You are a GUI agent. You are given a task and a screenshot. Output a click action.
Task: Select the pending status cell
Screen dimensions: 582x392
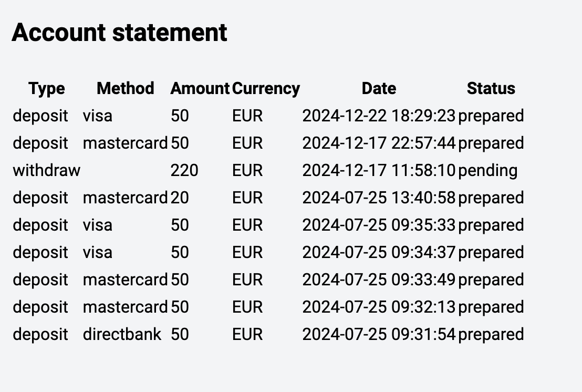487,170
